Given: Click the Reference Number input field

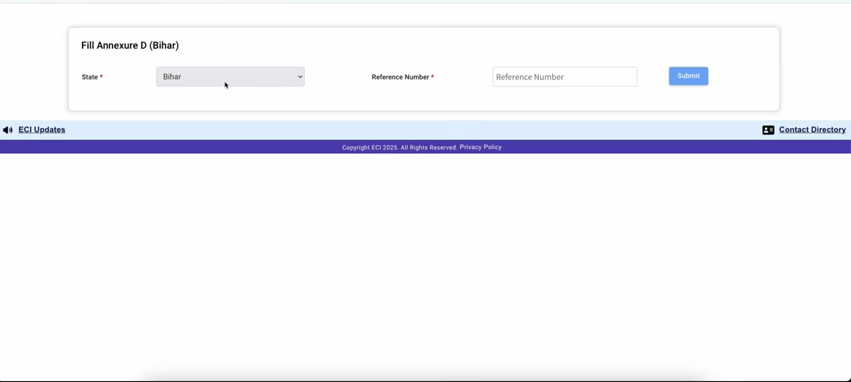Looking at the screenshot, I should click(564, 77).
